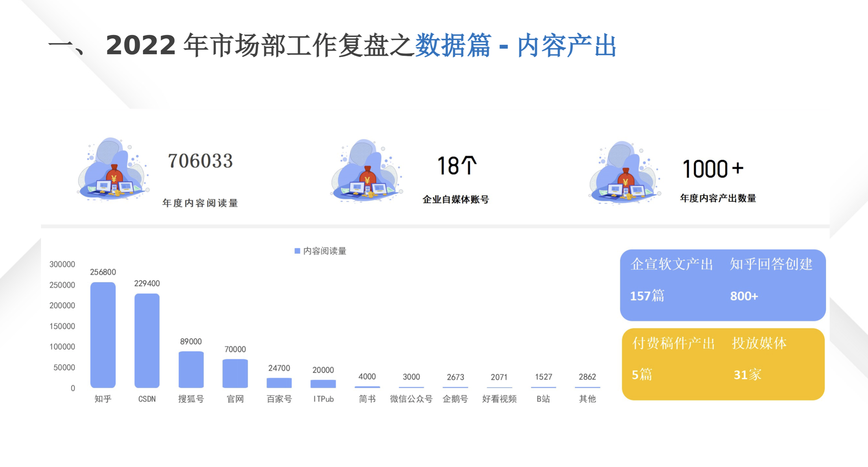Click the axis category label B站
The height and width of the screenshot is (467, 868).
click(x=543, y=399)
